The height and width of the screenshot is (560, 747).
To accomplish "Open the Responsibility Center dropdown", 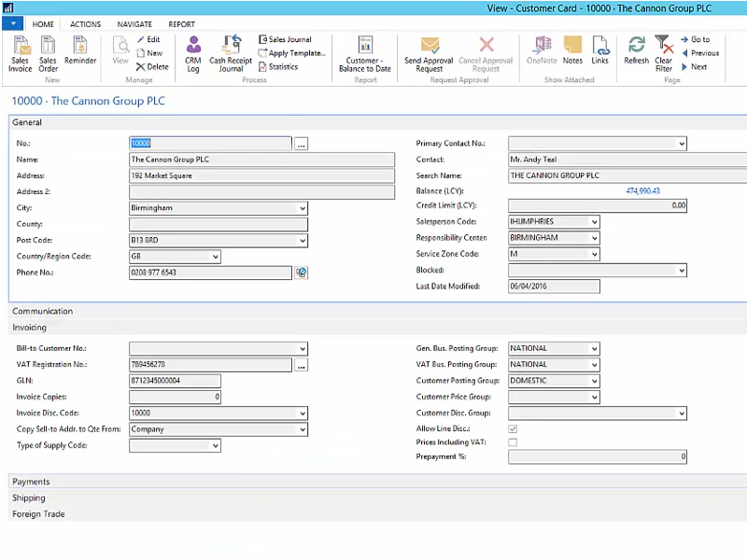I will pyautogui.click(x=595, y=238).
